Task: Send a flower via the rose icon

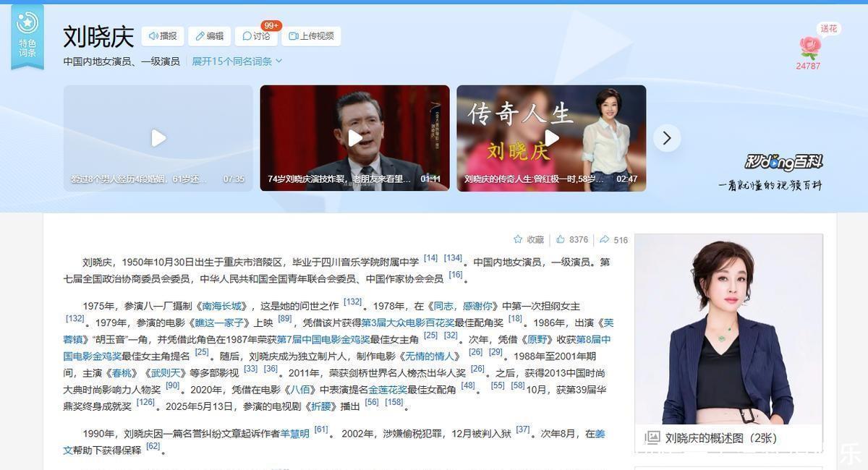Action: coord(809,48)
